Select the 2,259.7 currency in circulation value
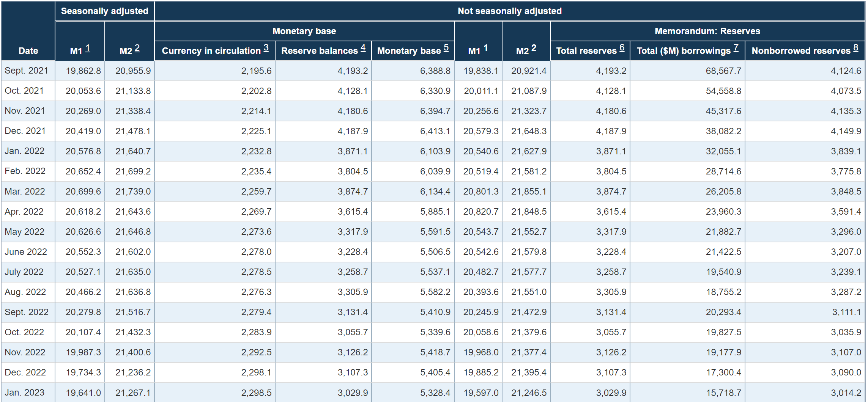868x402 pixels. (256, 192)
